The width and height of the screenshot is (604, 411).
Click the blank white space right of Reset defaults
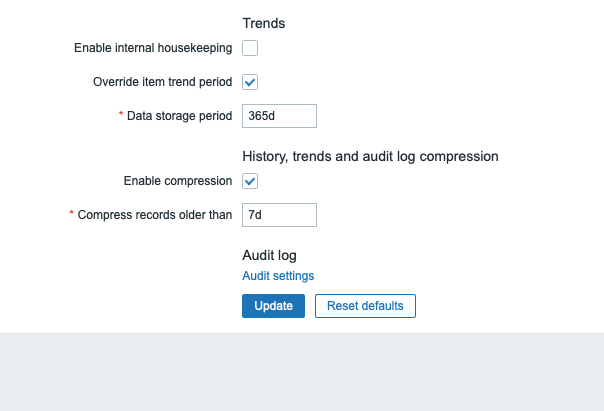click(500, 306)
